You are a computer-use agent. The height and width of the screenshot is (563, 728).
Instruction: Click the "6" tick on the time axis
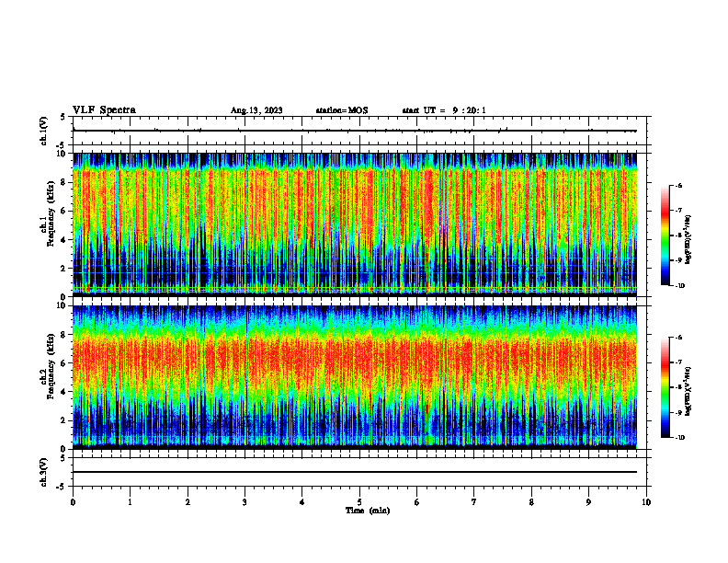tap(417, 502)
